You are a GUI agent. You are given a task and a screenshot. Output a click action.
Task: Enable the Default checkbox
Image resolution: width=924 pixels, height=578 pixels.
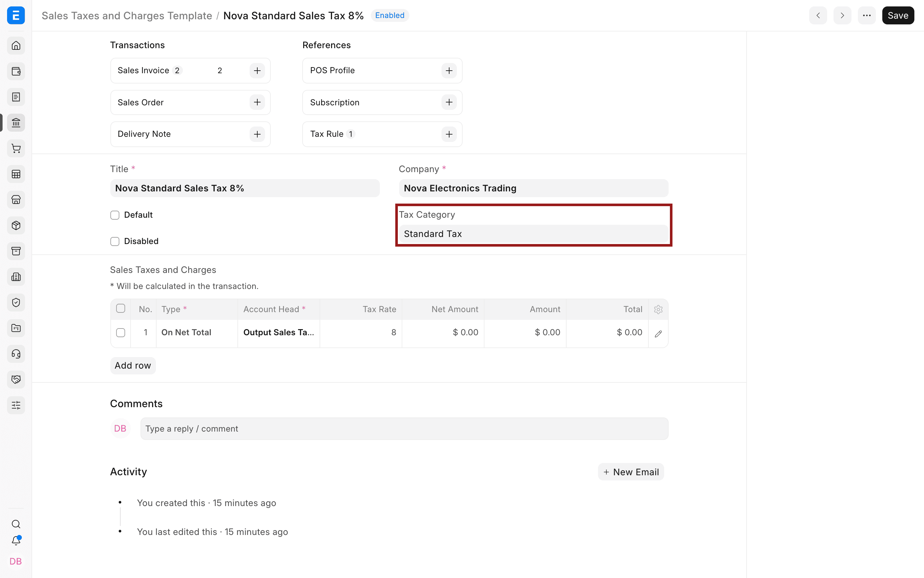(x=115, y=215)
